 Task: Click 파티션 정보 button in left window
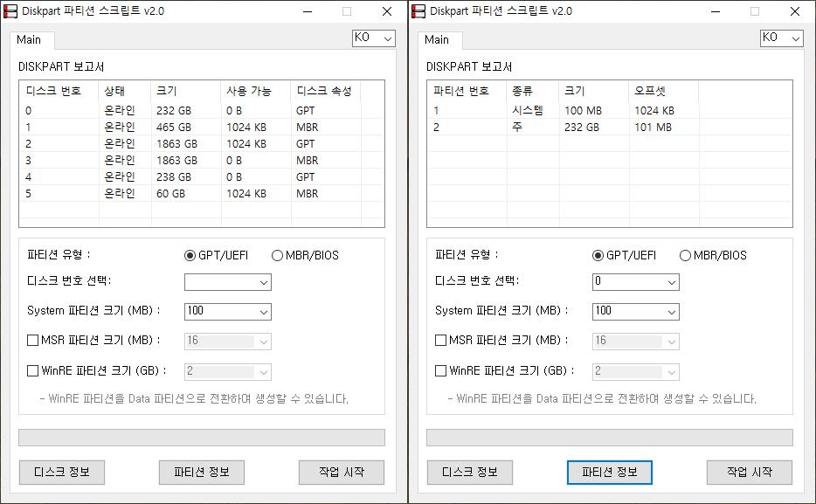click(x=202, y=473)
